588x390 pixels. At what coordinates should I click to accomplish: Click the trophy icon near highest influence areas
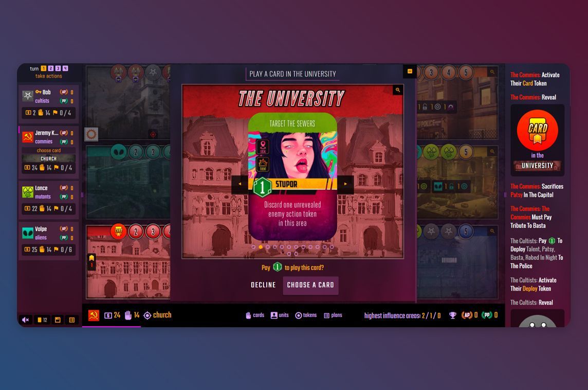pyautogui.click(x=452, y=315)
